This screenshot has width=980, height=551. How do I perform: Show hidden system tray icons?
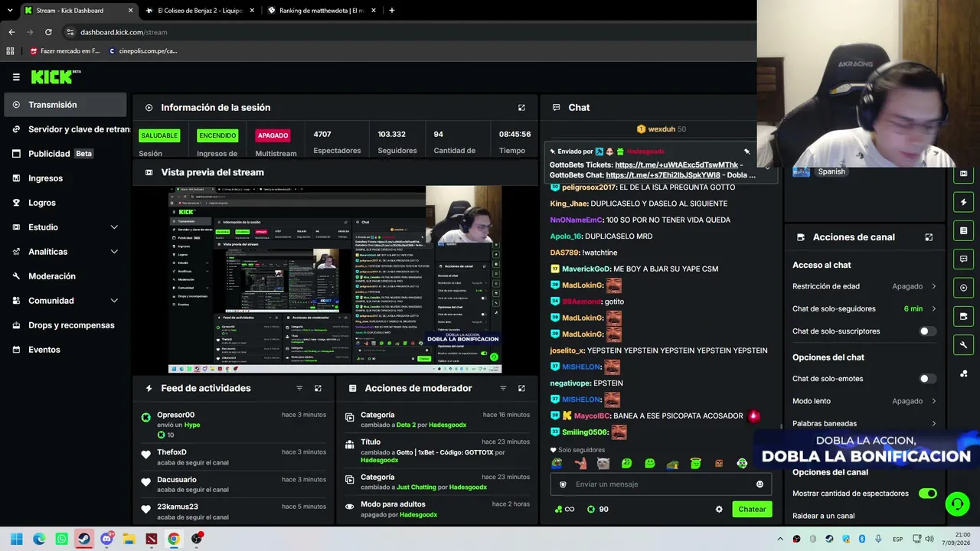point(780,539)
